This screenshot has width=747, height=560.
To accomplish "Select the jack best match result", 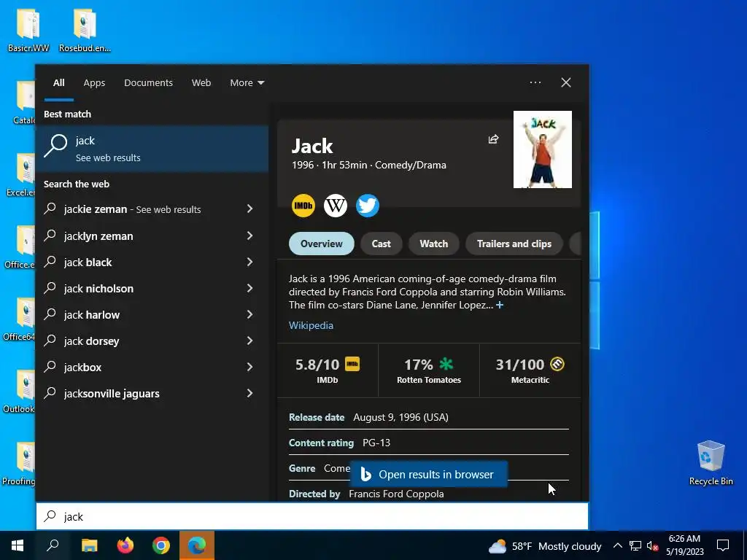I will click(x=152, y=149).
